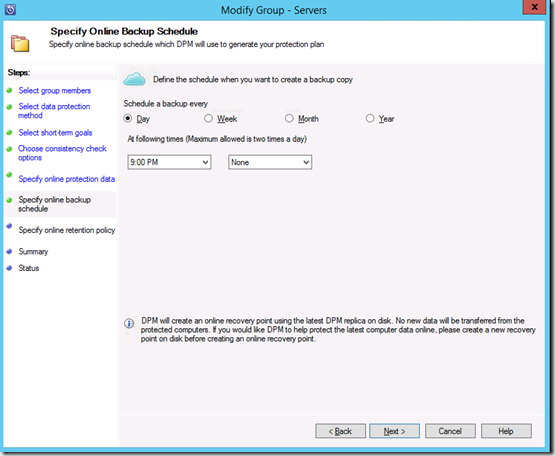Cancel the Modify Group wizard
This screenshot has width=555, height=456.
click(x=450, y=431)
